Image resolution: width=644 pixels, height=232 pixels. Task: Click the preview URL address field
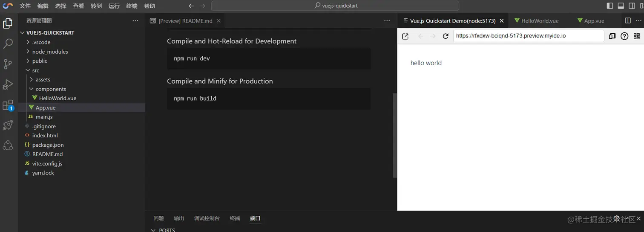point(529,36)
